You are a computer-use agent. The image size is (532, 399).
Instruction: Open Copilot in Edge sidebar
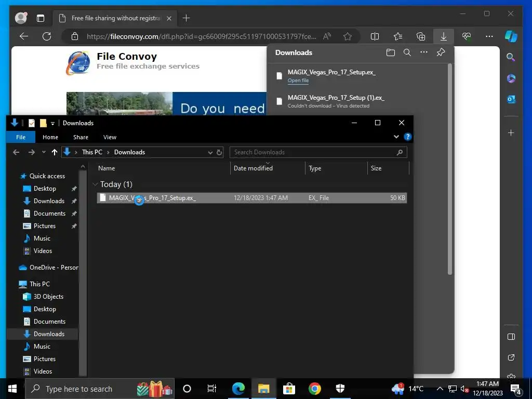coord(511,36)
